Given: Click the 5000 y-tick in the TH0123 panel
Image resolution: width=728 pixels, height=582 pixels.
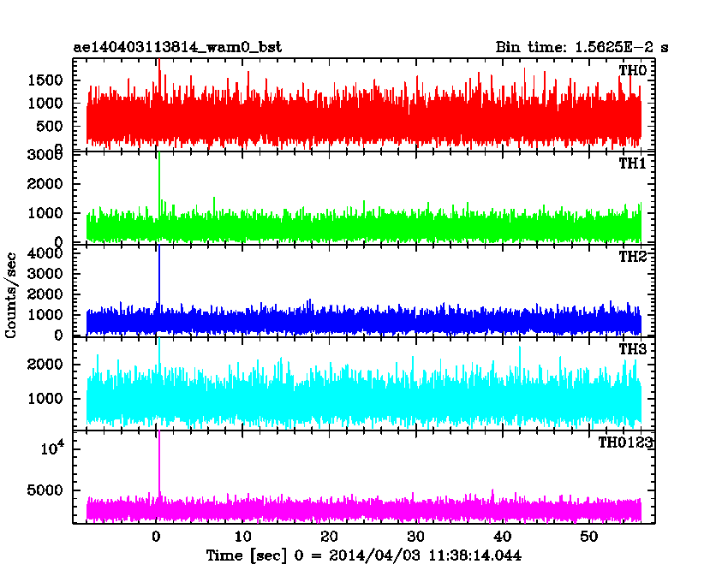Looking at the screenshot, I should click(45, 490).
